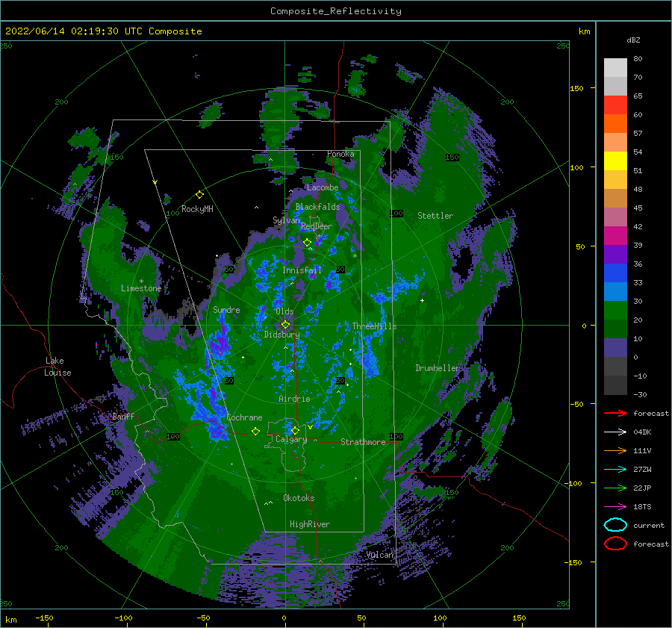Click the Didsbury town label
This screenshot has width=672, height=628.
point(281,335)
